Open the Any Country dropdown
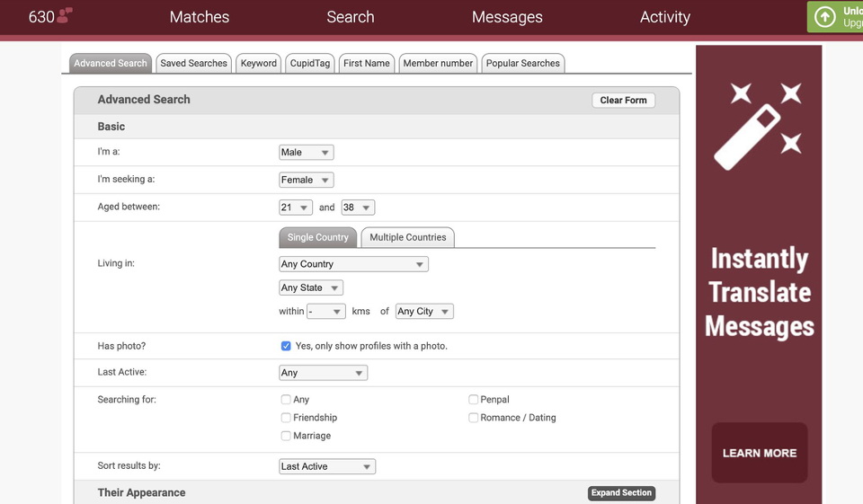This screenshot has width=863, height=504. 353,264
